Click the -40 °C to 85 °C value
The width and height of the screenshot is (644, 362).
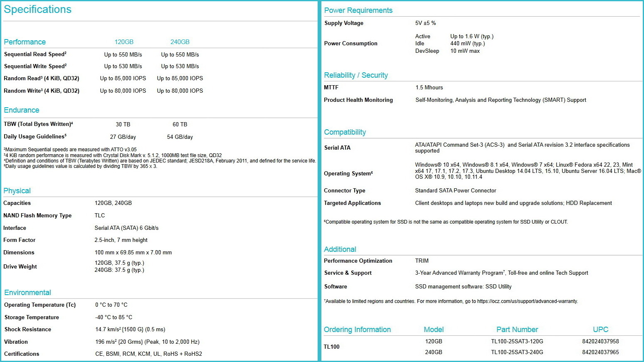click(114, 317)
